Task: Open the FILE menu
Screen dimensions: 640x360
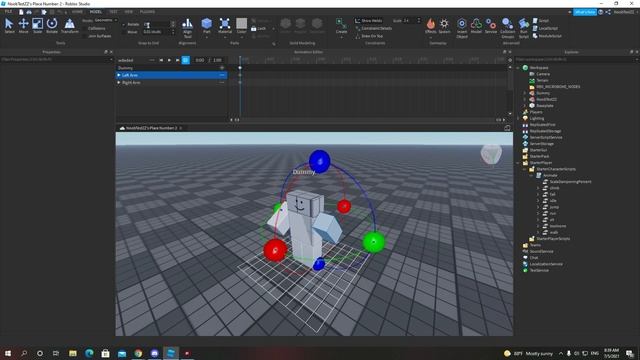Action: (x=8, y=12)
